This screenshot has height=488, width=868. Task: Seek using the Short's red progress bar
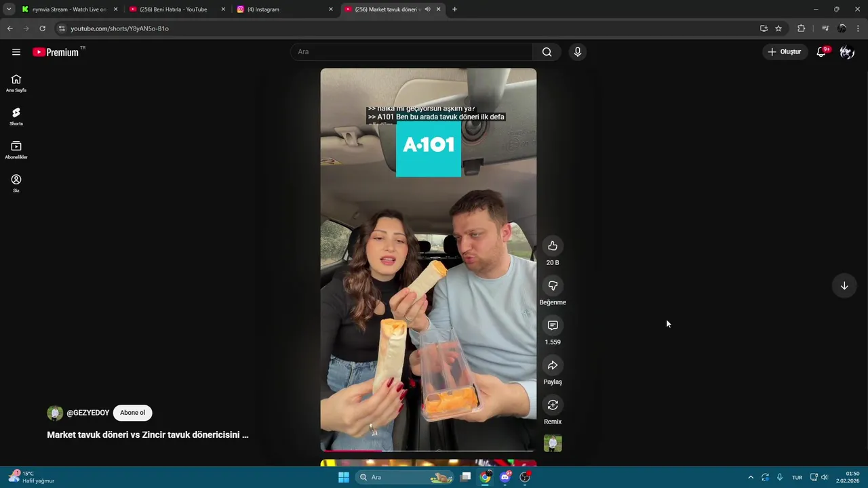pyautogui.click(x=429, y=450)
